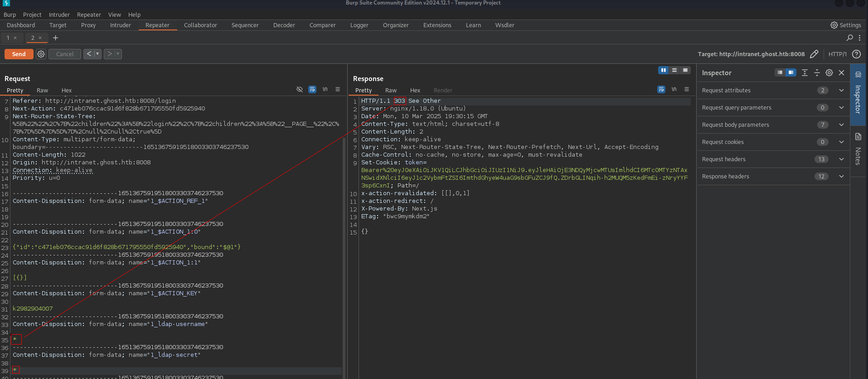Edit target with pencil icon
The image size is (868, 379).
tap(814, 54)
